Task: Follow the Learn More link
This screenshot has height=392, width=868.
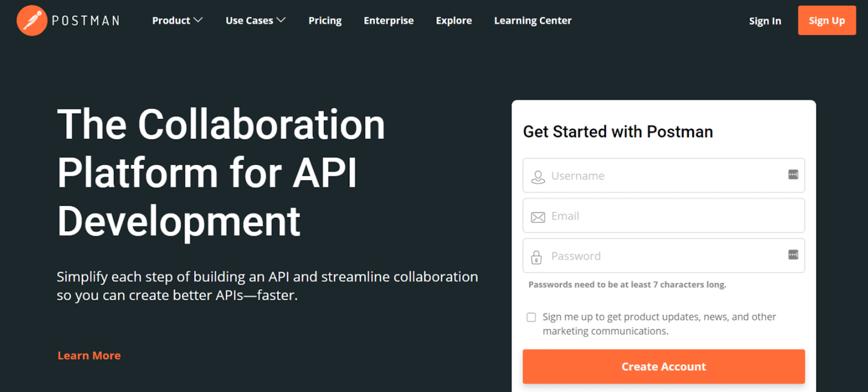Action: coord(89,356)
